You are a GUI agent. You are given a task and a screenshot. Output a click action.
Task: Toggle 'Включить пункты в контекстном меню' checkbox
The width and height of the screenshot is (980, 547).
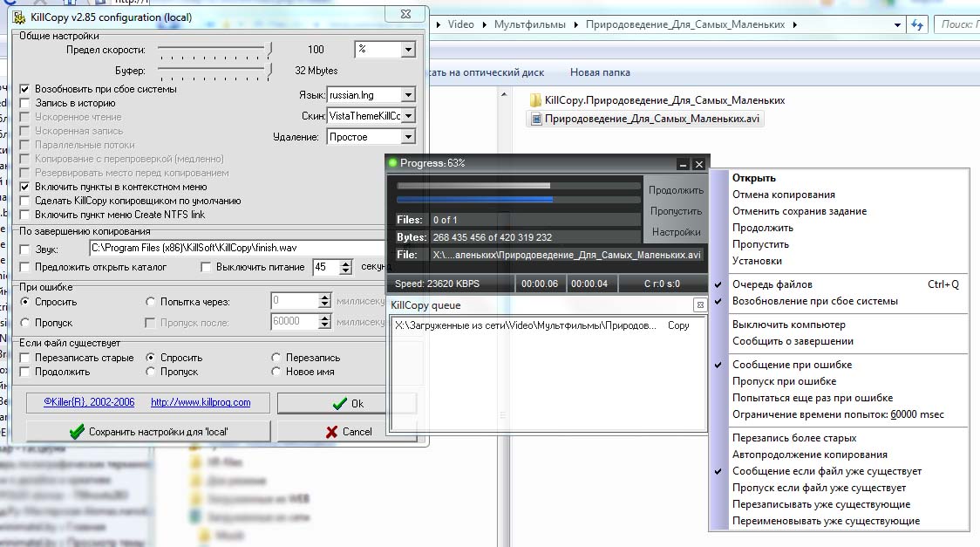coord(24,187)
